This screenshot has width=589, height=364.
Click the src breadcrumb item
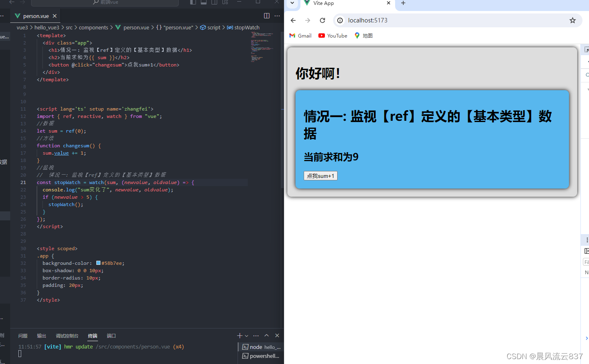click(x=69, y=27)
